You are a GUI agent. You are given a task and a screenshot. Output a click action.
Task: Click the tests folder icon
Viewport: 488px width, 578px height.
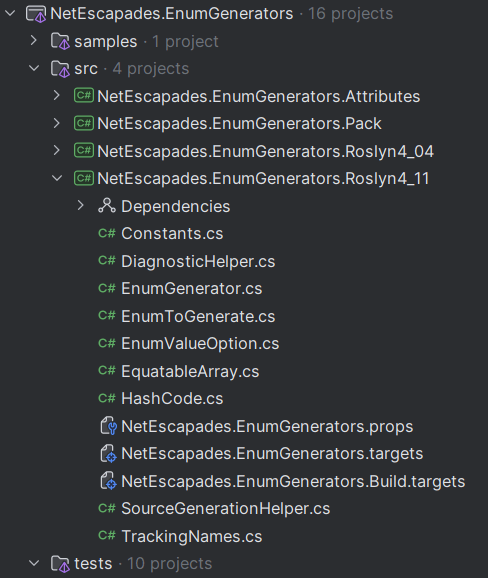(60, 564)
